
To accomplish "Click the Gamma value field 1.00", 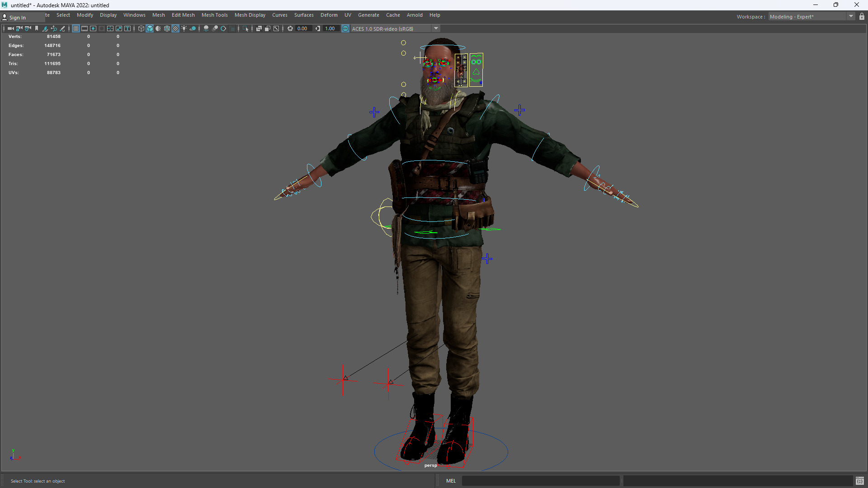I will (331, 28).
